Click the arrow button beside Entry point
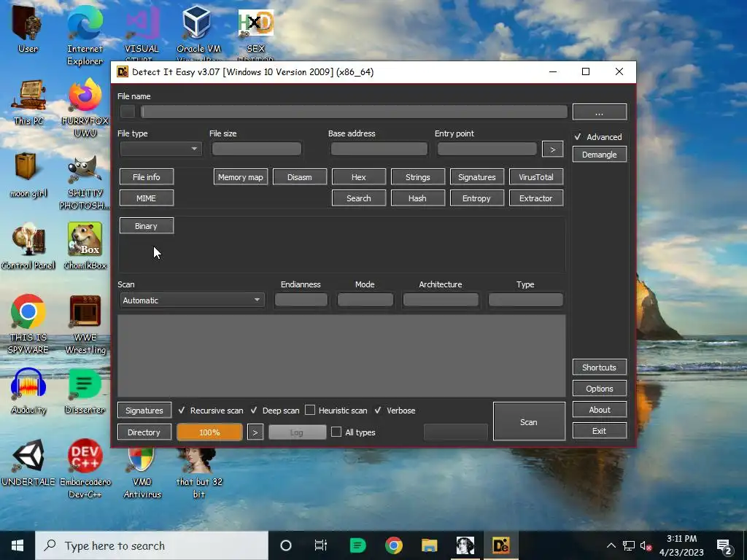The height and width of the screenshot is (560, 747). pyautogui.click(x=553, y=149)
